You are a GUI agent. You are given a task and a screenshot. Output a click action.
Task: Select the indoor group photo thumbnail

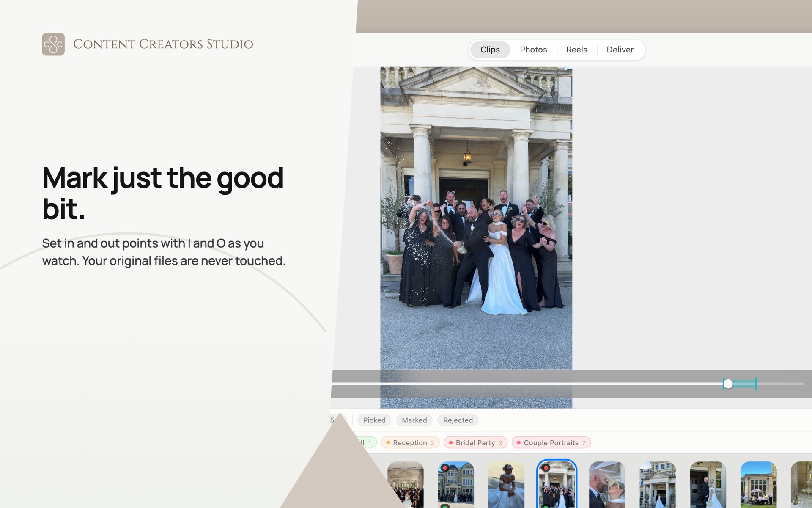tap(406, 485)
